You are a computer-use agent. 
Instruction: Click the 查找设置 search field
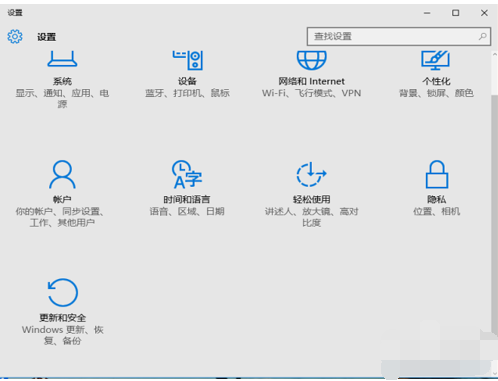399,36
